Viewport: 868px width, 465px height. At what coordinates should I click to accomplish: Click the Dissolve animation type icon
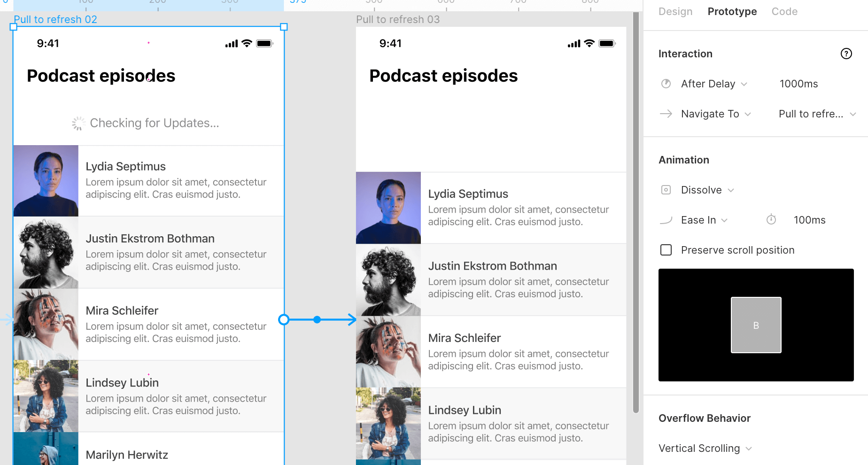(x=666, y=190)
